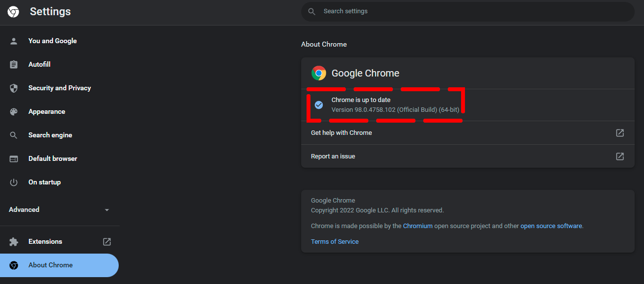Click the Default browser window icon
Image resolution: width=644 pixels, height=284 pixels.
14,159
